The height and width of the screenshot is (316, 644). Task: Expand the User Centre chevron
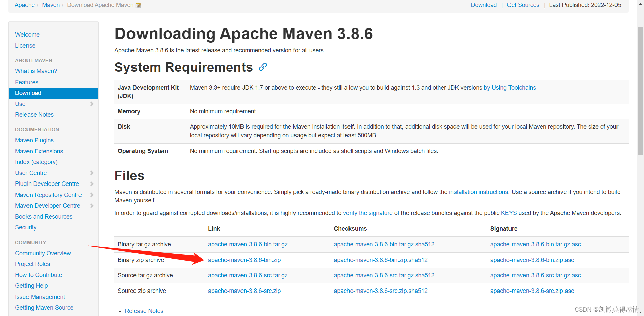92,173
